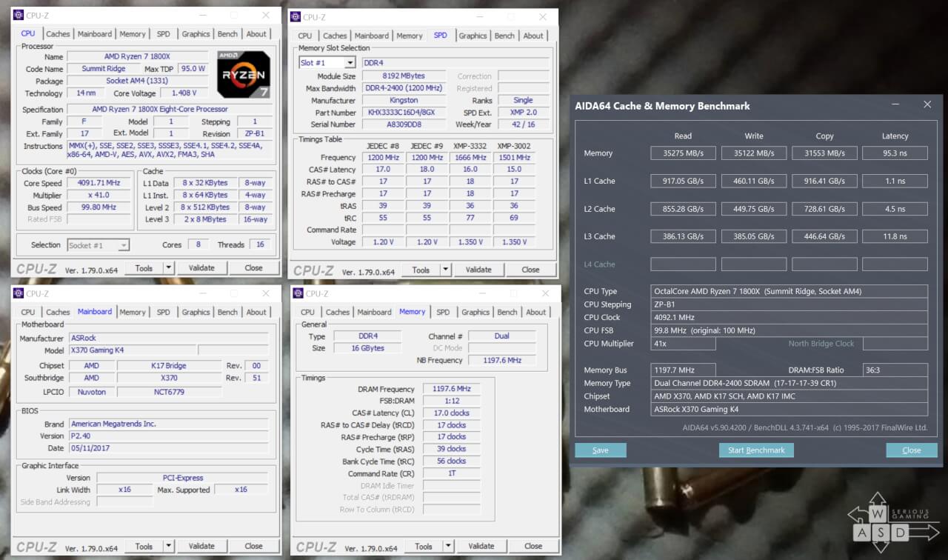
Task: Click Validate in the Mainboard CPU-Z window
Action: tap(201, 547)
